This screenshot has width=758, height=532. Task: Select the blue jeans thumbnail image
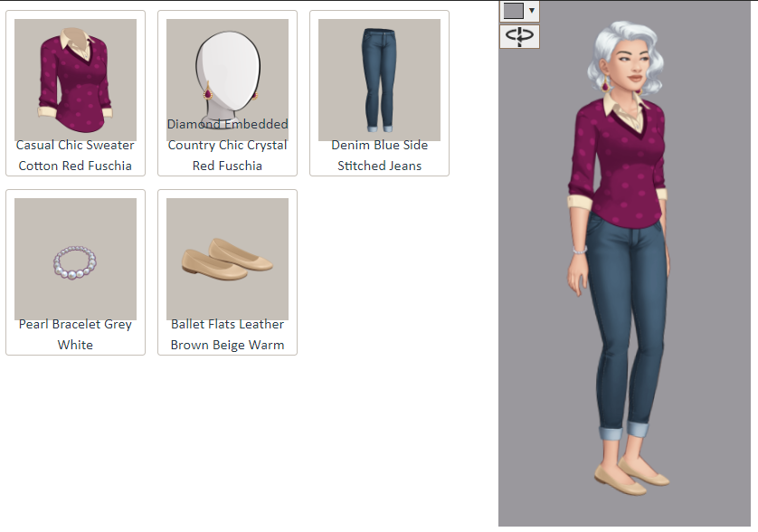tap(380, 80)
